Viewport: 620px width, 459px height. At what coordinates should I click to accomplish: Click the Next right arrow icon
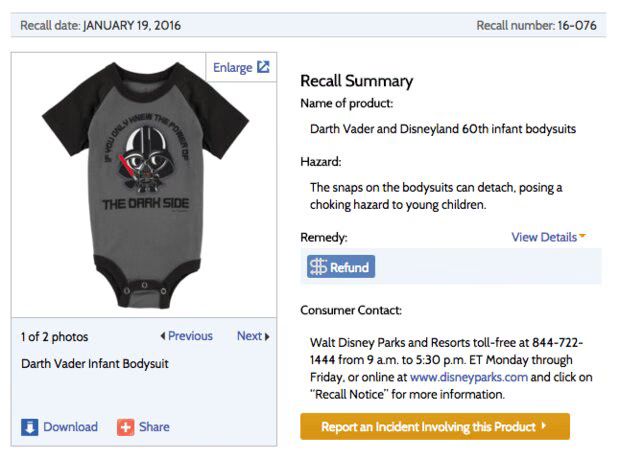(267, 336)
